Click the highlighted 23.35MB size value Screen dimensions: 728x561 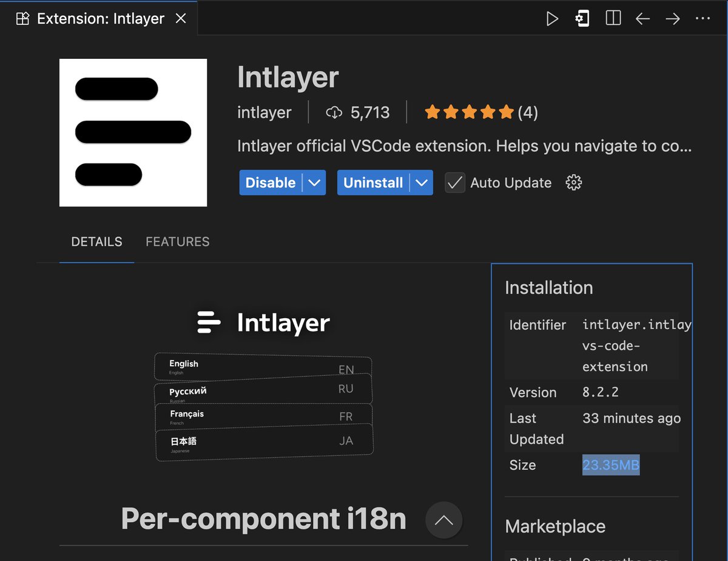pyautogui.click(x=611, y=464)
